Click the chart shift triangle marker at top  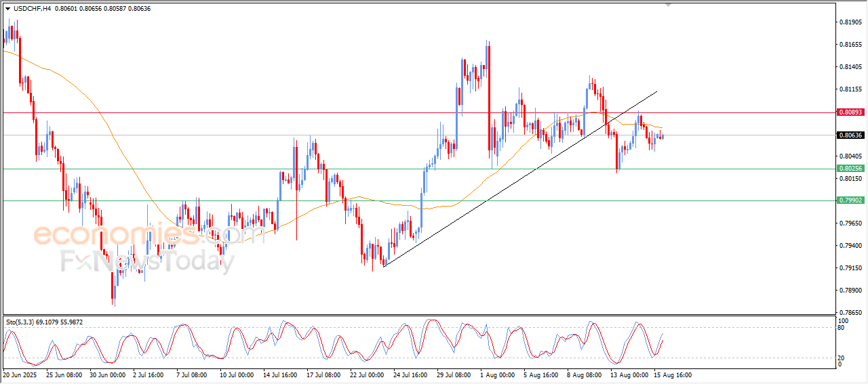click(669, 5)
